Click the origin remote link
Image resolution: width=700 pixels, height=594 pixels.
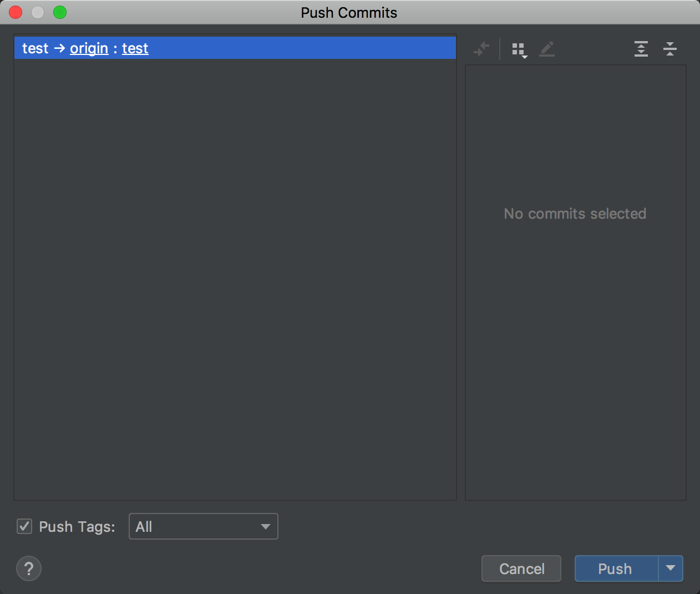[x=89, y=48]
